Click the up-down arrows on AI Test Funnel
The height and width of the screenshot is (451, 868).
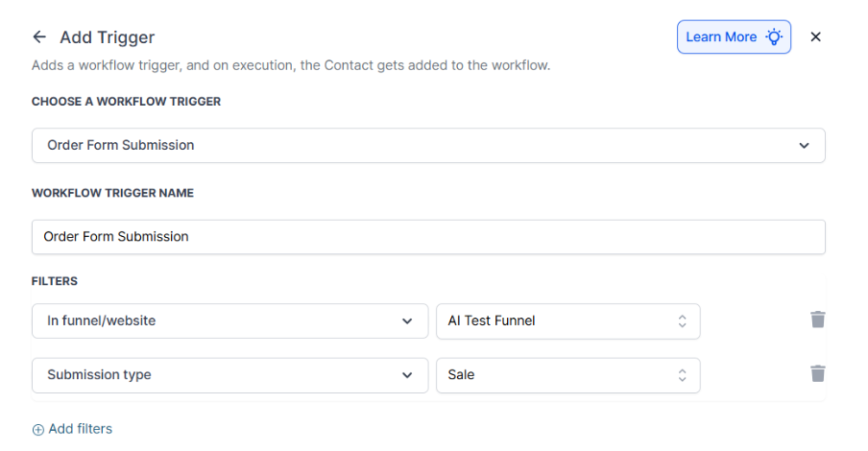tap(682, 321)
